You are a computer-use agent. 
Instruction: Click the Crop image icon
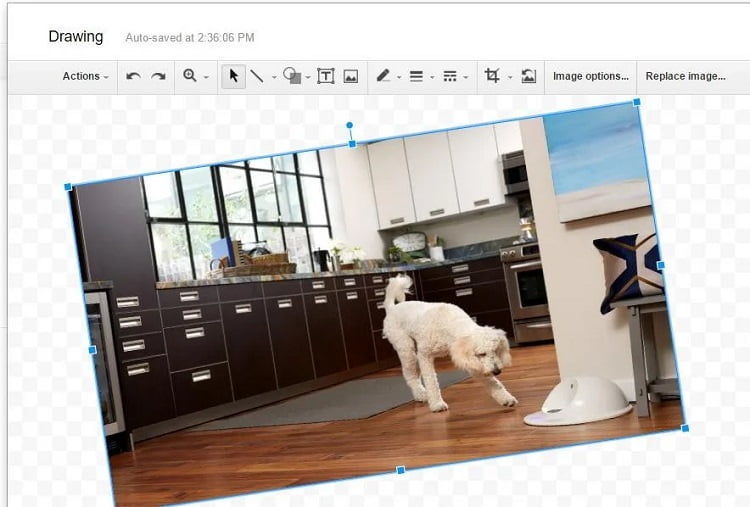[x=492, y=76]
